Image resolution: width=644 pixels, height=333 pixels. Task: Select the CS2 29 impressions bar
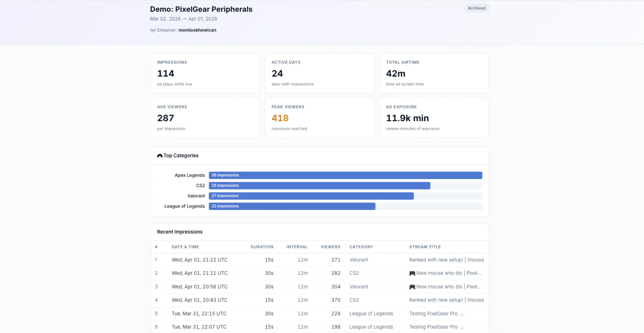[x=319, y=186]
